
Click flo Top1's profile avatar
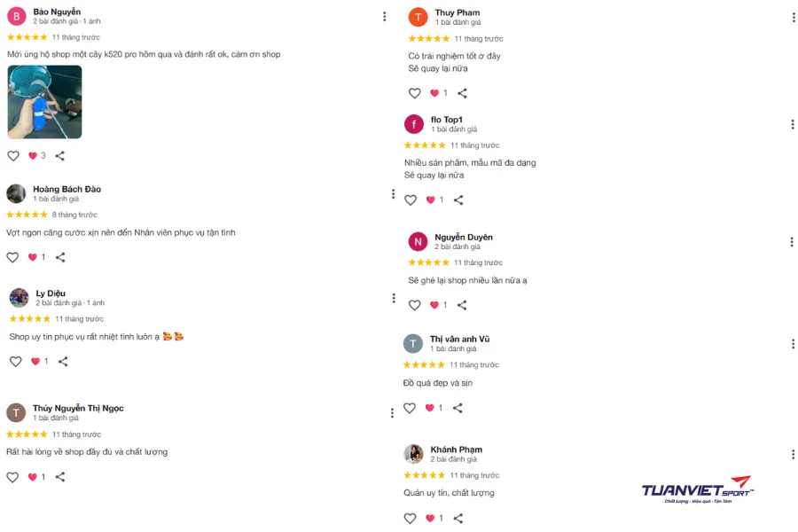pos(413,124)
